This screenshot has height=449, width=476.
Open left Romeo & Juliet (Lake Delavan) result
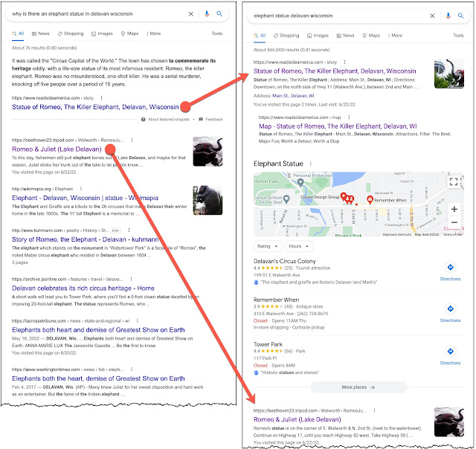[x=57, y=149]
